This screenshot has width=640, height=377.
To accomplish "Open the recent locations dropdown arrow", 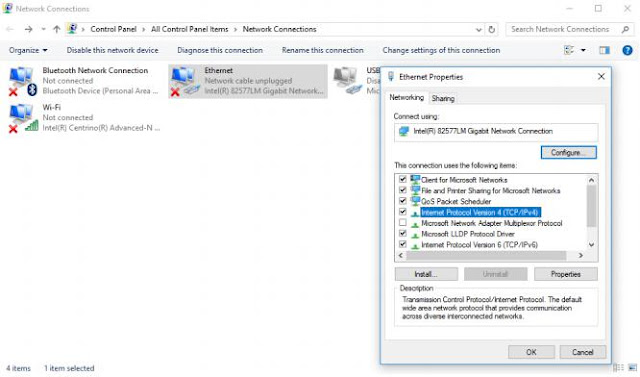I will 43,29.
